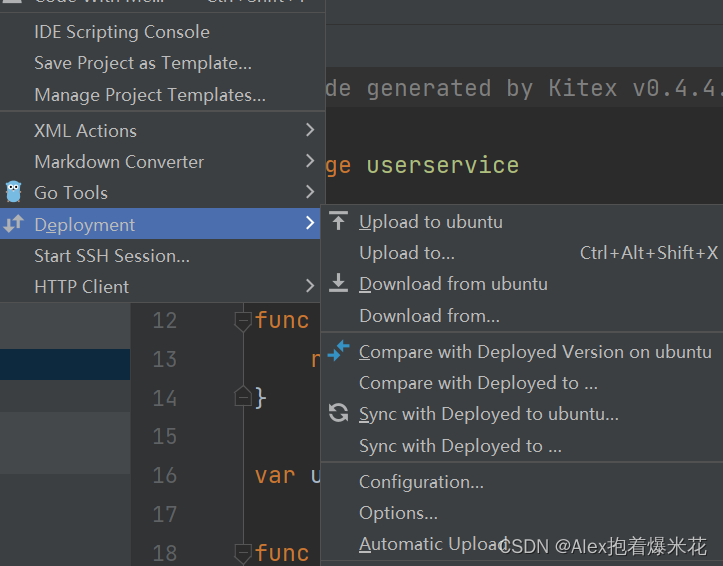Screen dimensions: 723x566
Task: Click the compare arrows icon
Action: tap(338, 351)
